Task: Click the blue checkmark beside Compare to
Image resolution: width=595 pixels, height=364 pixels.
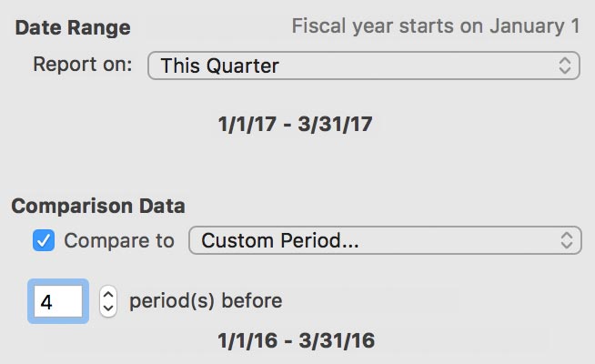Action: [44, 240]
